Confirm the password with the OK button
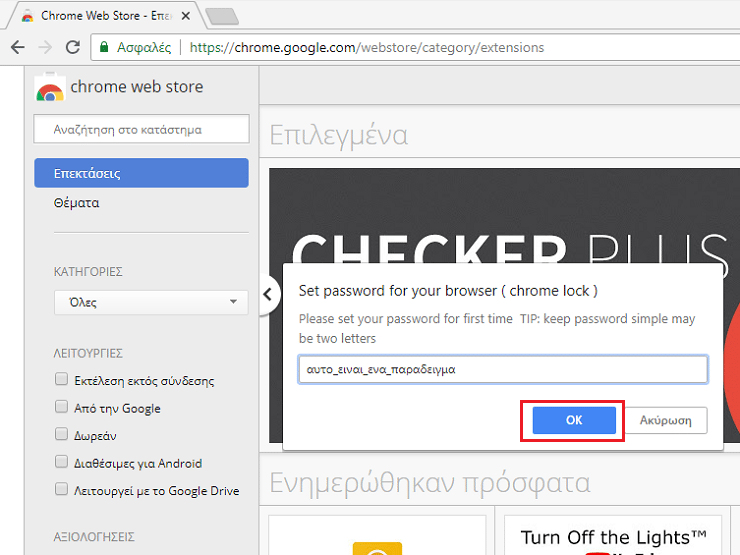This screenshot has height=555, width=740. 574,420
